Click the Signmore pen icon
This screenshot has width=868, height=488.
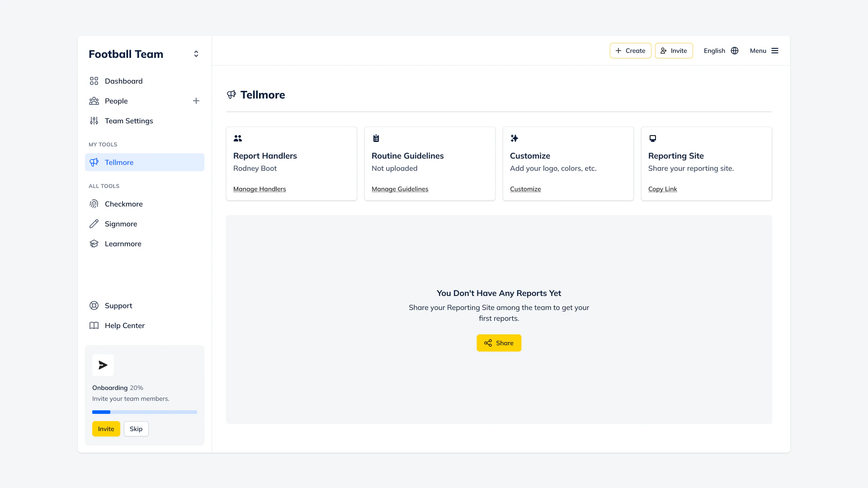[94, 224]
